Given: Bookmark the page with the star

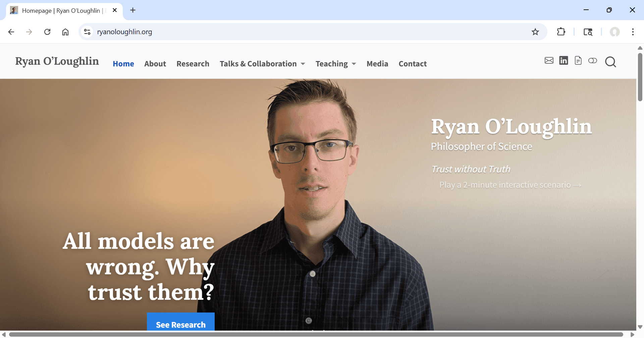Looking at the screenshot, I should 535,32.
